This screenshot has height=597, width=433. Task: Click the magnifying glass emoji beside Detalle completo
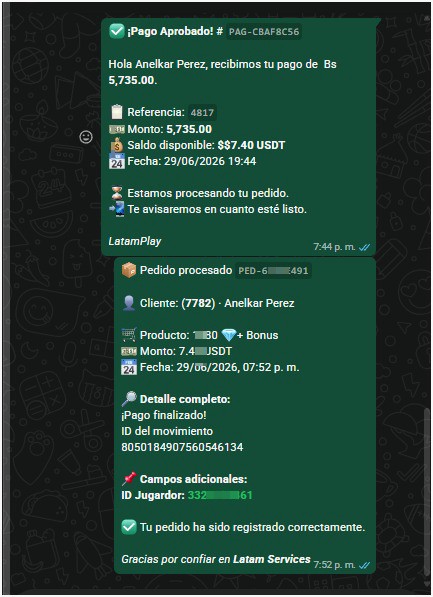[129, 399]
